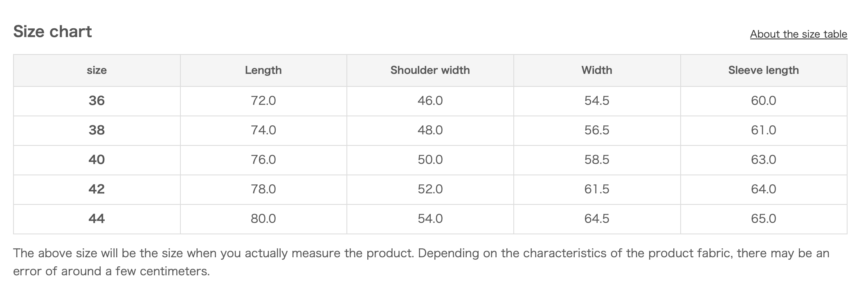Click the 58.5 width cell
The image size is (868, 304).
tap(596, 159)
